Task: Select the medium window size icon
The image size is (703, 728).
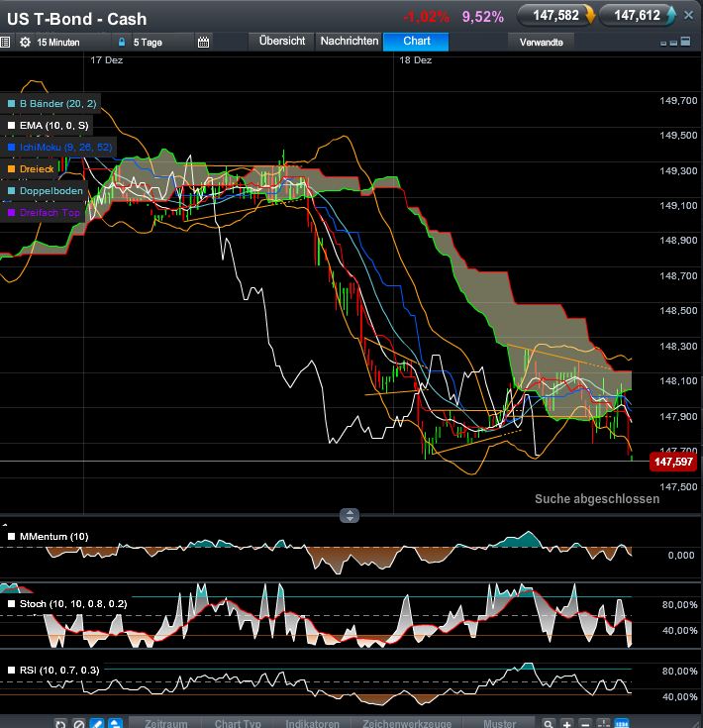Action: coord(673,43)
